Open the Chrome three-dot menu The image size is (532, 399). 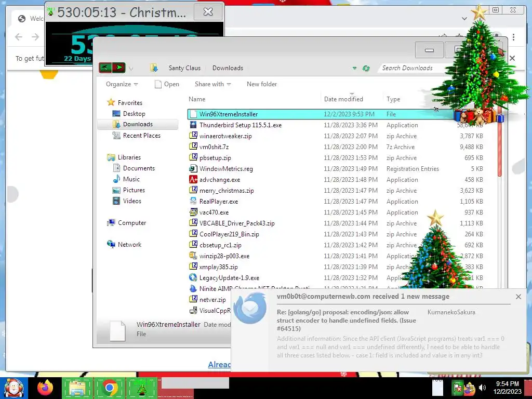513,37
